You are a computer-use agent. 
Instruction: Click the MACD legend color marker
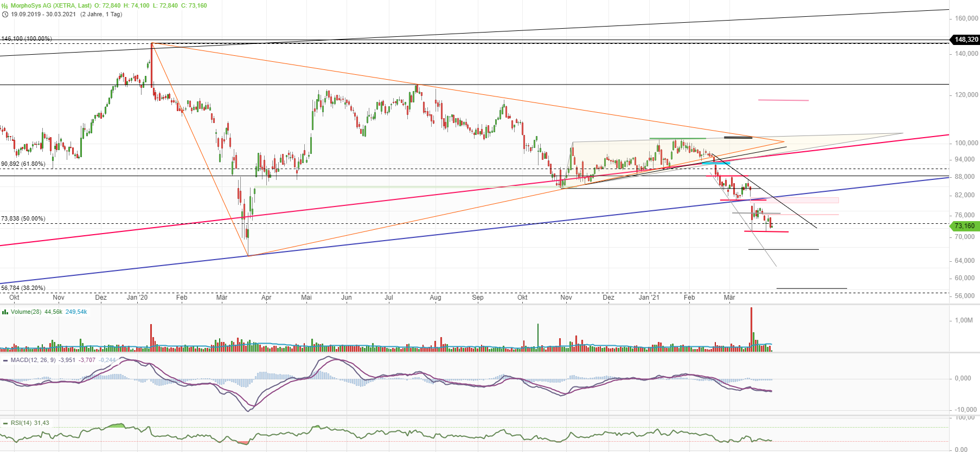[5, 360]
